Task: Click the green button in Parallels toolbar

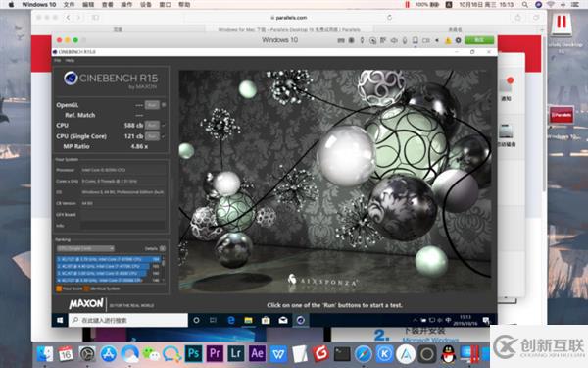Action: pyautogui.click(x=479, y=40)
